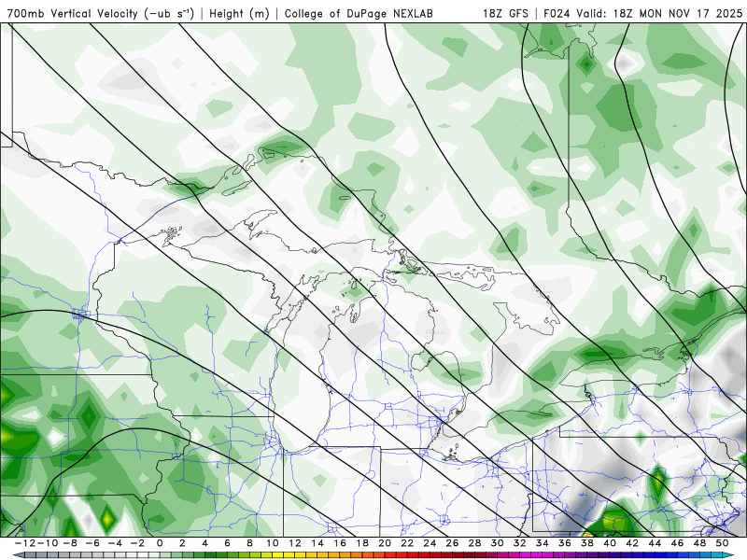Click the '26' value on the color scale
This screenshot has width=747, height=560.
click(x=452, y=543)
